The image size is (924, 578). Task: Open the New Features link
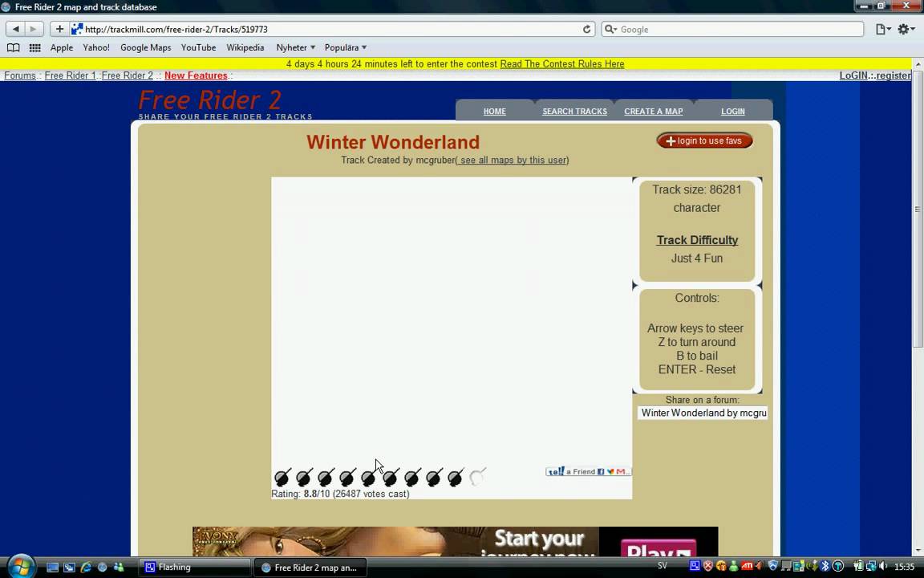tap(196, 75)
